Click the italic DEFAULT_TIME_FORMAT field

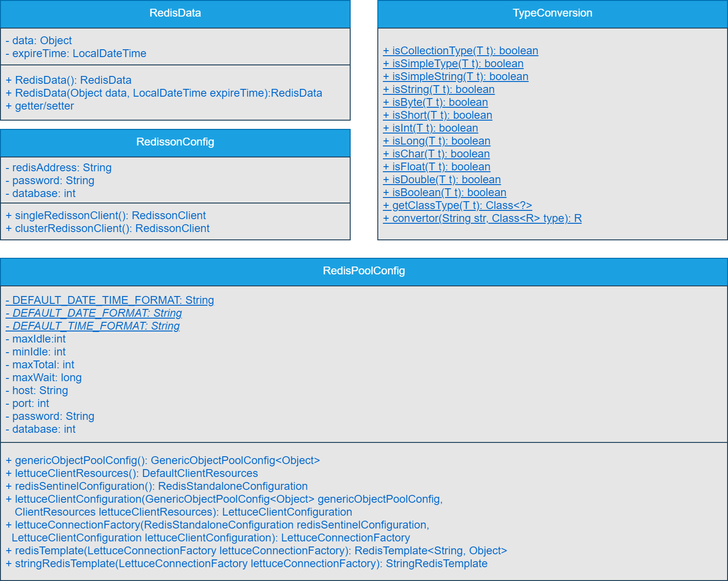click(x=92, y=326)
